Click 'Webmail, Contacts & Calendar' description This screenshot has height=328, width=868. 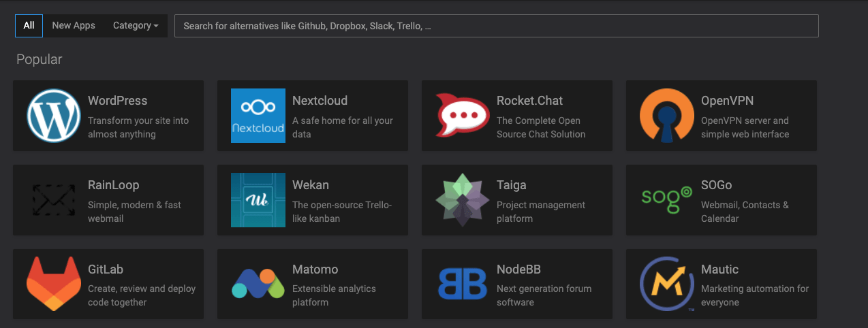pos(745,212)
